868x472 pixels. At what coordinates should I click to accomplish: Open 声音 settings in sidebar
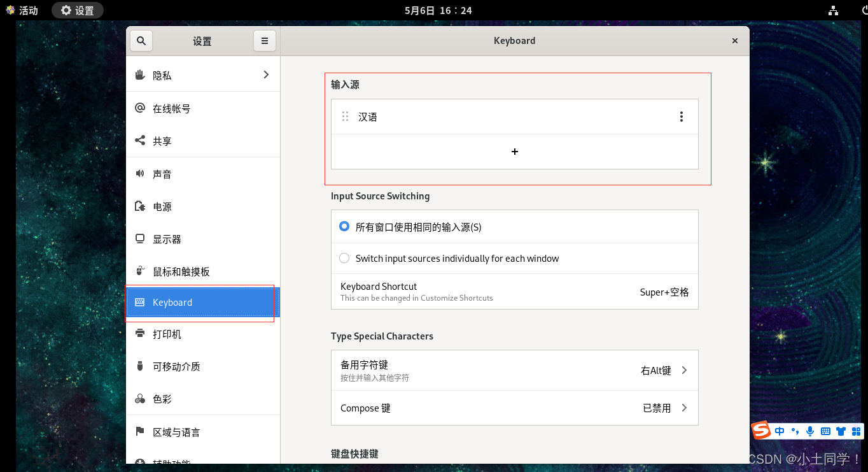pyautogui.click(x=162, y=174)
